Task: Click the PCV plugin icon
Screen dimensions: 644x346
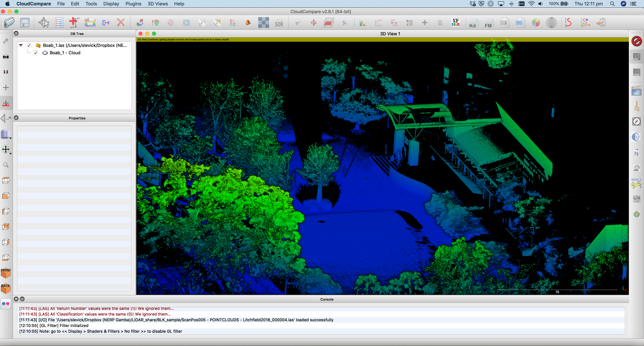Action: (x=636, y=199)
